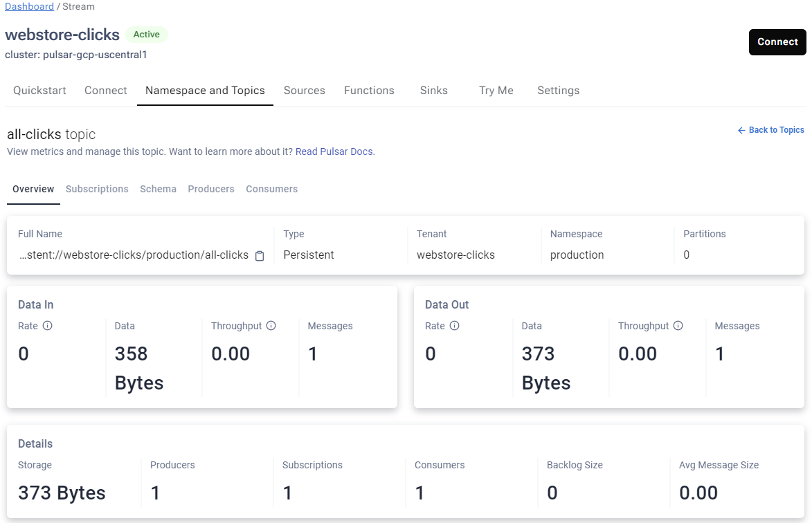Open the Connect tab in navigation
Viewport: 812px width, 523px height.
(106, 91)
